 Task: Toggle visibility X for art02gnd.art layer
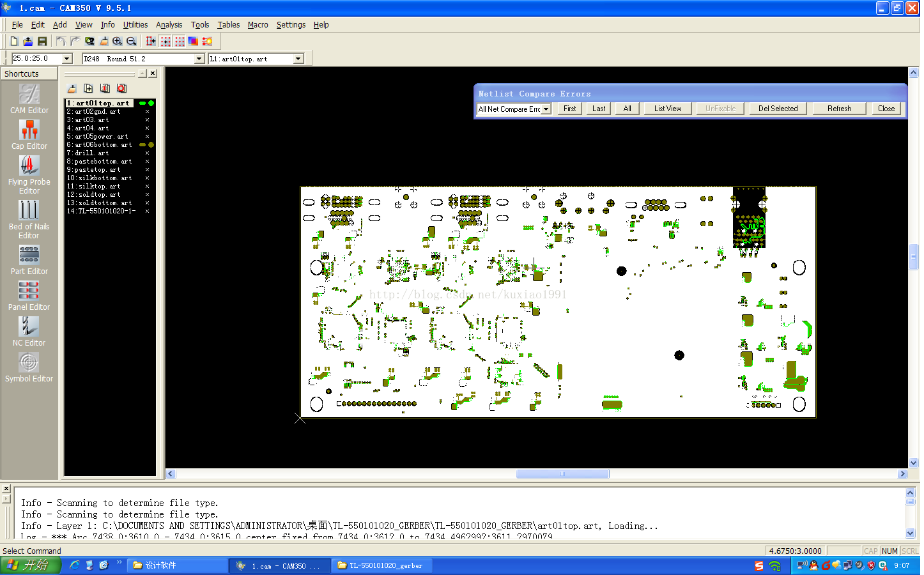click(x=147, y=111)
